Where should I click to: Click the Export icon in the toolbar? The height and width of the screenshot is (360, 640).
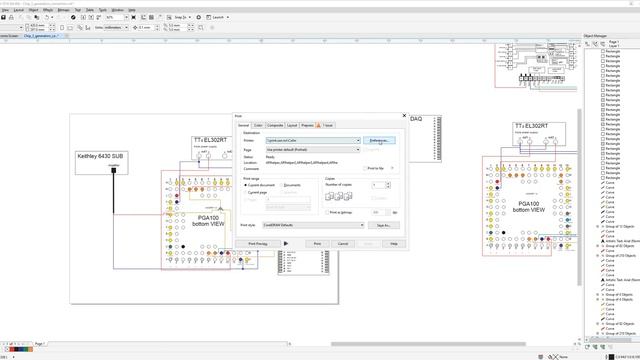(x=91, y=18)
